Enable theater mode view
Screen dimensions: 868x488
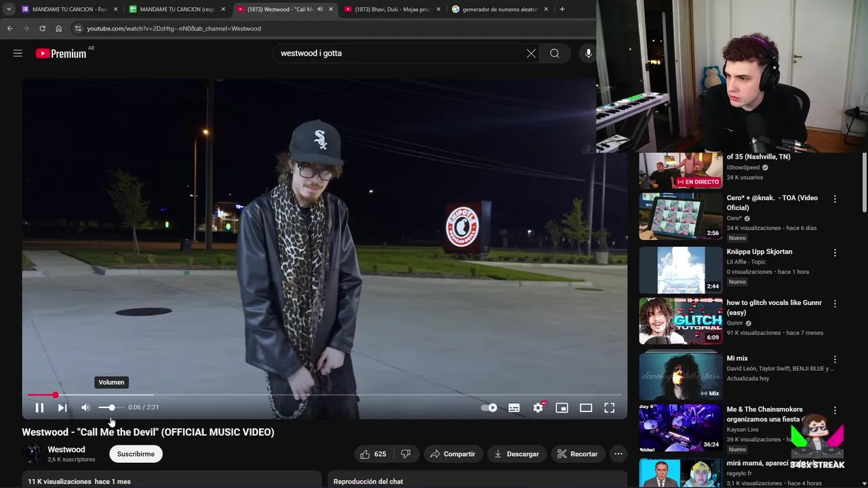tap(586, 407)
